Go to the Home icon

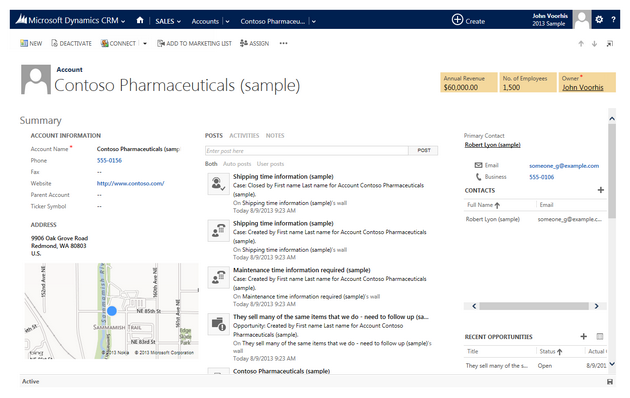pyautogui.click(x=140, y=20)
